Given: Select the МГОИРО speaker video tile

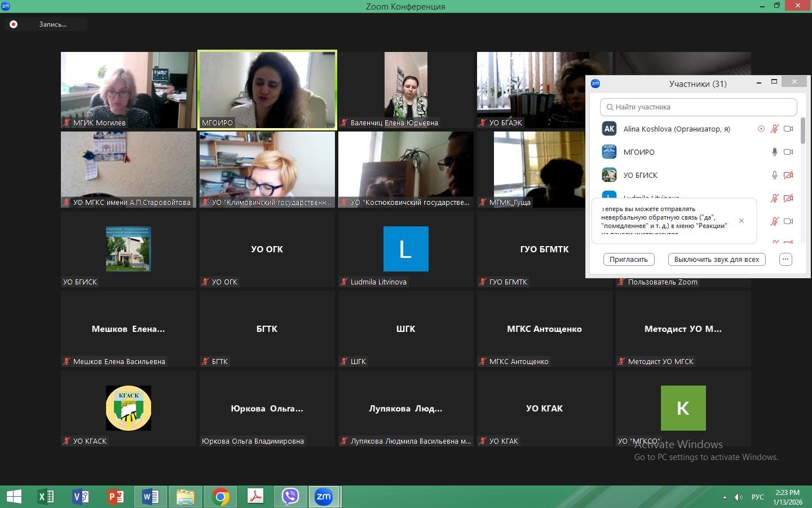Looking at the screenshot, I should tap(267, 90).
